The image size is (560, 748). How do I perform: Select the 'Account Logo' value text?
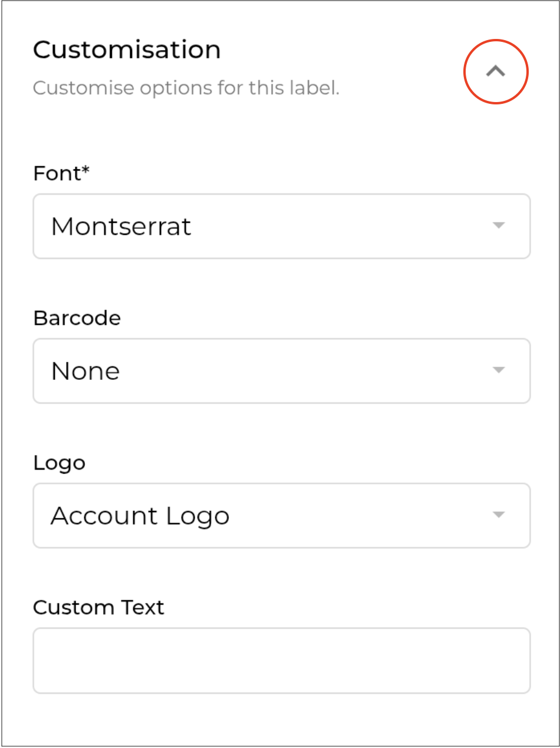tap(140, 516)
